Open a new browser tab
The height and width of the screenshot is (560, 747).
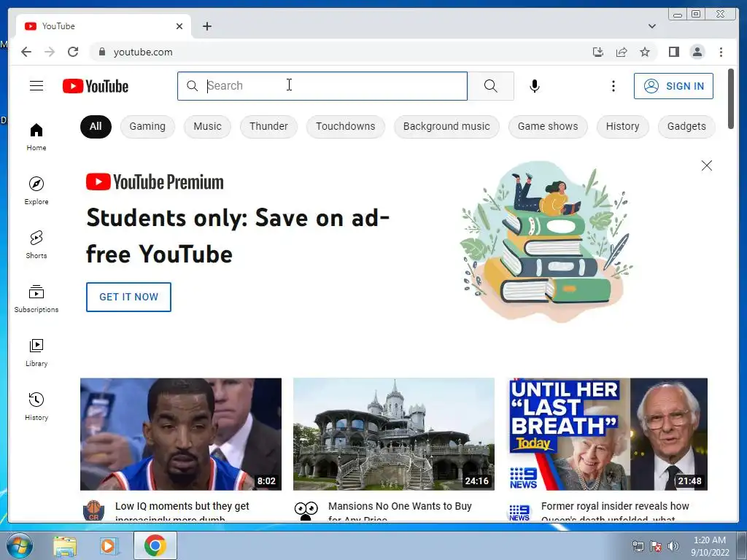pyautogui.click(x=206, y=26)
